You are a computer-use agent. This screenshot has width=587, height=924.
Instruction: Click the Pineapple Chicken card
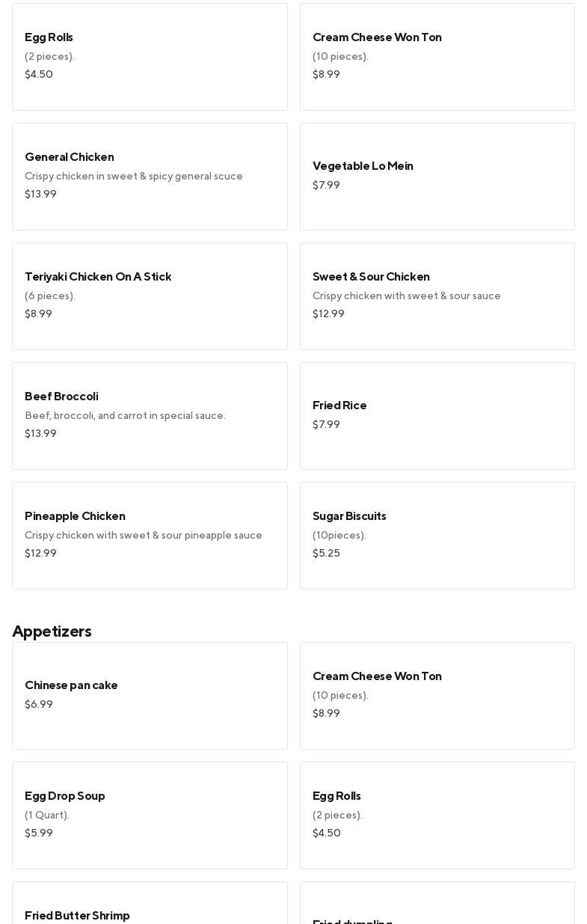pyautogui.click(x=150, y=536)
